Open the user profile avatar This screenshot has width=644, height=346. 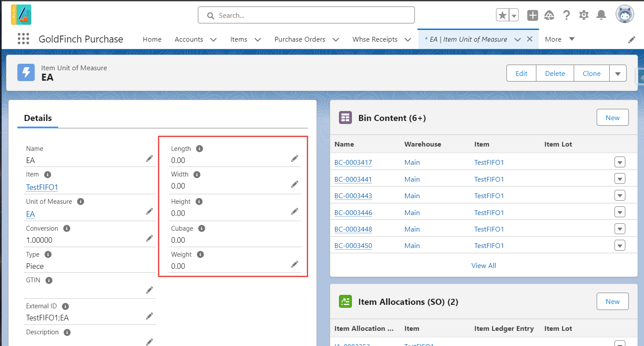click(625, 15)
